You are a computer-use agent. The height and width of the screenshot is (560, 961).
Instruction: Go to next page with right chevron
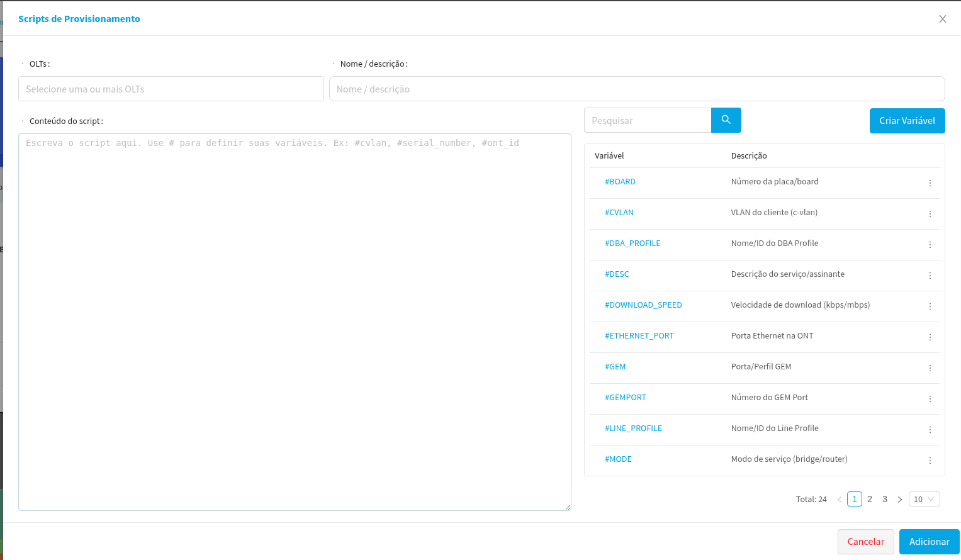coord(899,499)
